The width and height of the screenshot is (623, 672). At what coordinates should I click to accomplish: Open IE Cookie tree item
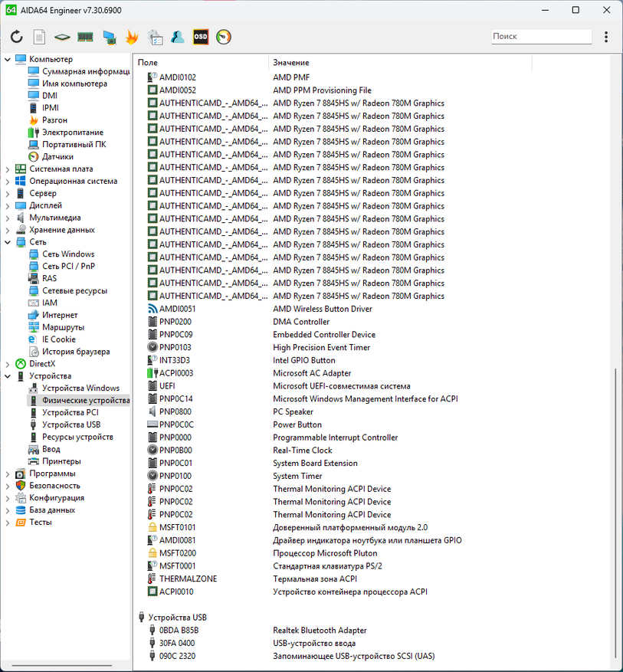click(x=52, y=339)
